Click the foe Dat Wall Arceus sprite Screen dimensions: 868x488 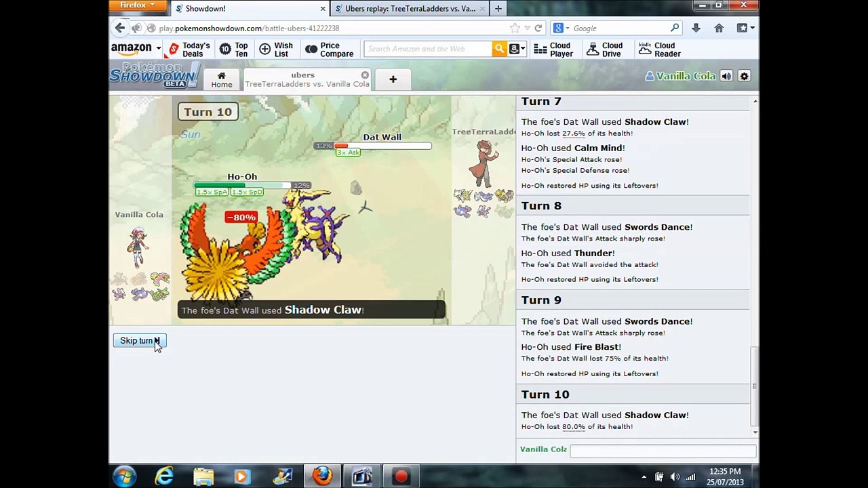316,225
